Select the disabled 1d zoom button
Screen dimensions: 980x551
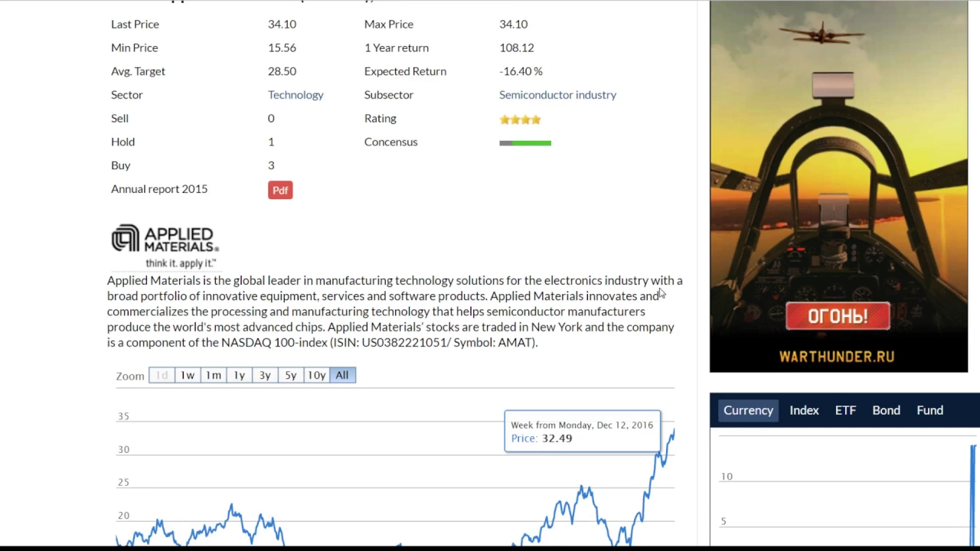pos(162,375)
